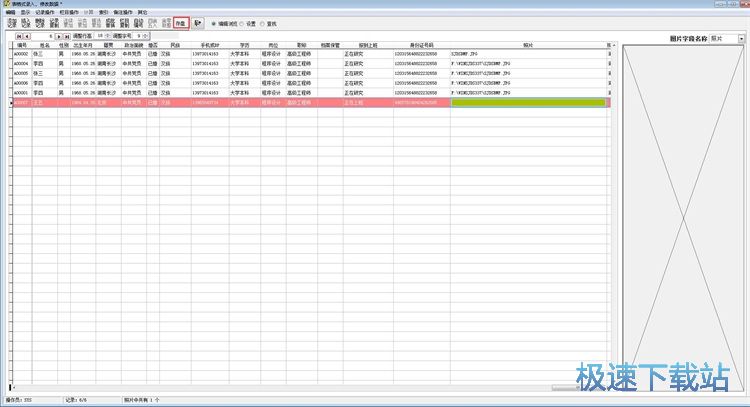Select the 设置 radio button
Image resolution: width=750 pixels, height=407 pixels.
[242, 23]
